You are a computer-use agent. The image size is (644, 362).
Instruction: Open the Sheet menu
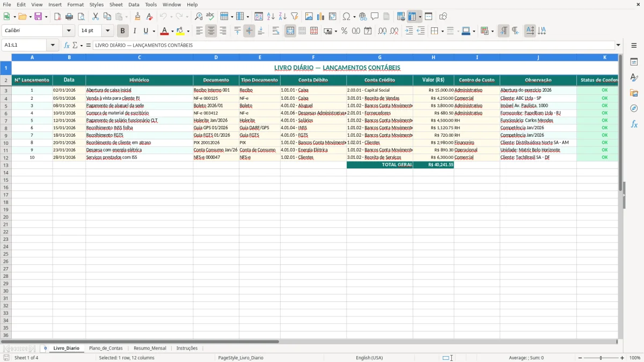click(116, 4)
